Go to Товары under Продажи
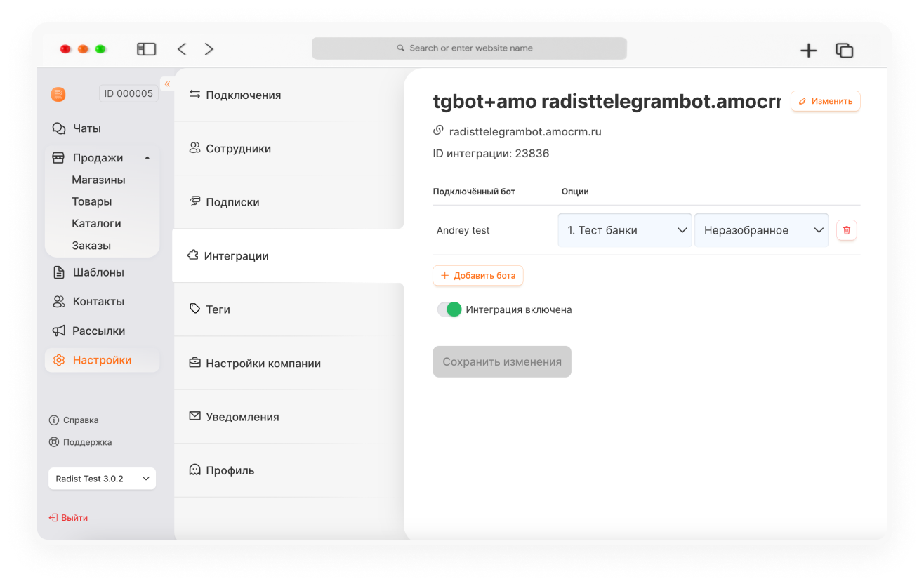924x586 pixels. (92, 201)
